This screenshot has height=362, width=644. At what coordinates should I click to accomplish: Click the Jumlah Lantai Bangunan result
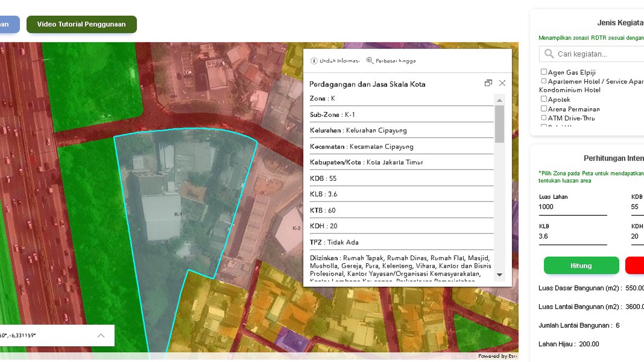[579, 325]
